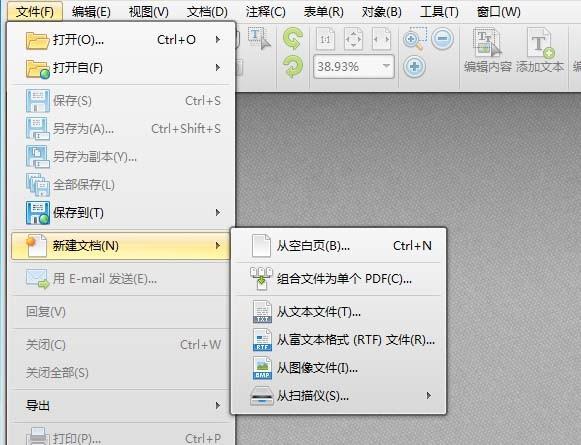This screenshot has width=581, height=445.
Task: Open the 工具(T) menu
Action: (x=439, y=12)
